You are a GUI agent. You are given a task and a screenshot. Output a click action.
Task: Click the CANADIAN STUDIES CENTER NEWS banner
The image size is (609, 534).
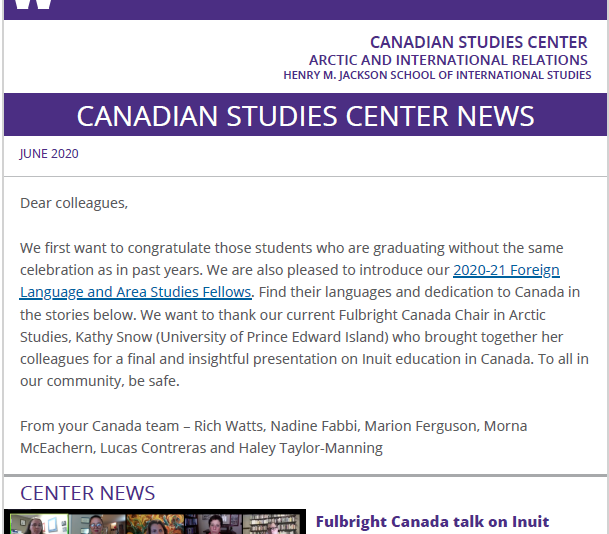coord(305,115)
